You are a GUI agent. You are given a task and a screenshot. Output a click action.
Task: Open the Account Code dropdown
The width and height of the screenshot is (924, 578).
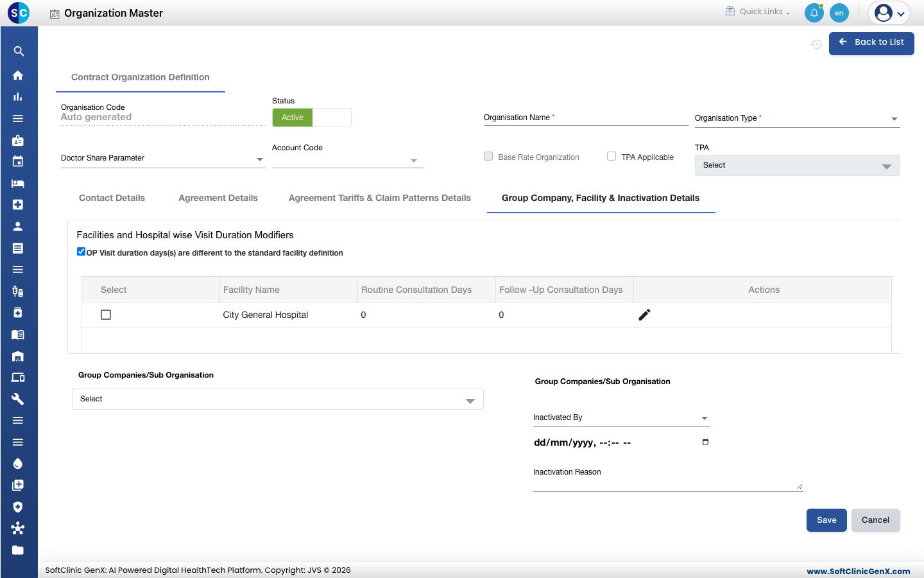(347, 160)
